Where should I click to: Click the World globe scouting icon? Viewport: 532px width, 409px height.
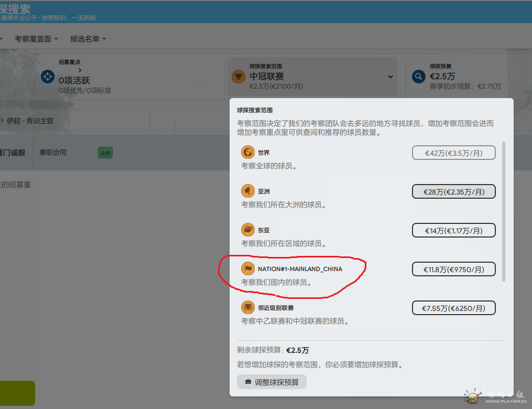[248, 152]
